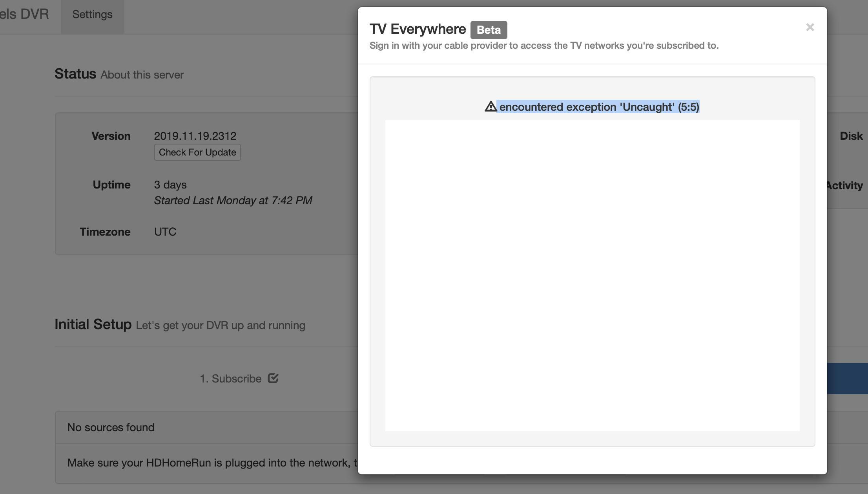Click the TV Everywhere dialog title

418,29
